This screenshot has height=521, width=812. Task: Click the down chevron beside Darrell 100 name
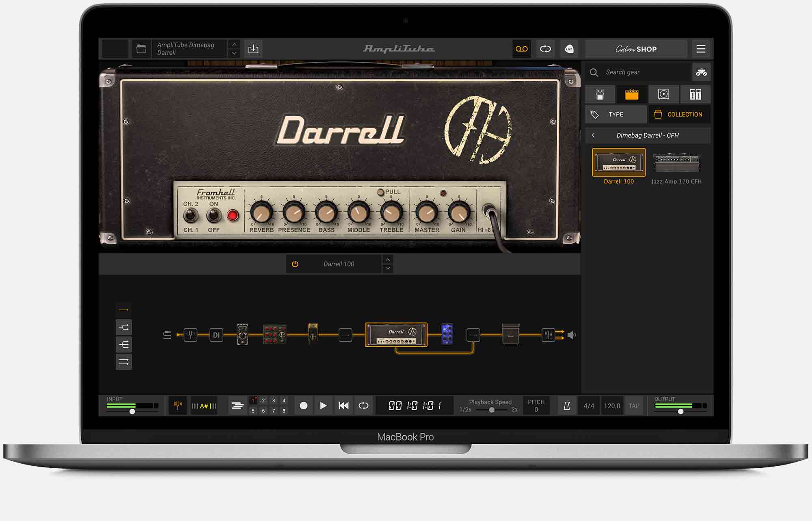[388, 268]
